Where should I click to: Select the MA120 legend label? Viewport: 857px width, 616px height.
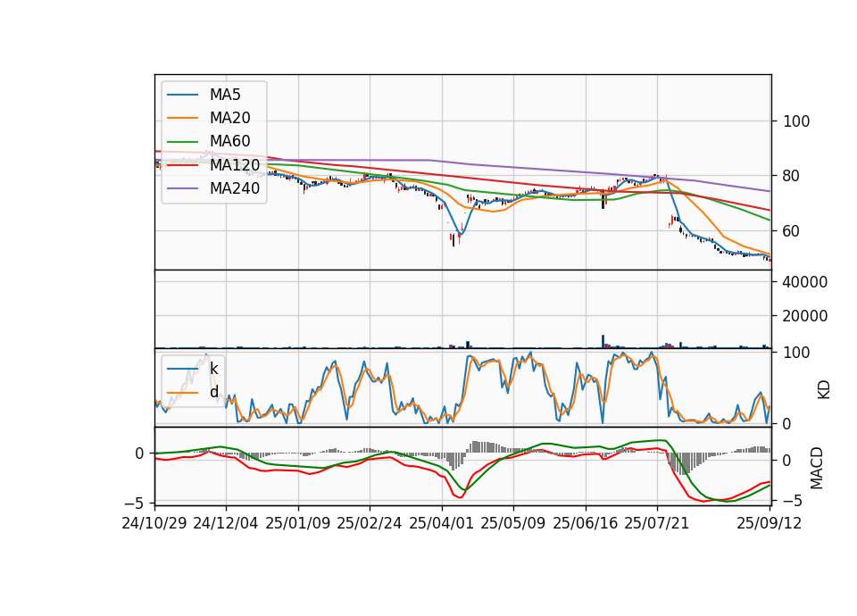point(235,164)
